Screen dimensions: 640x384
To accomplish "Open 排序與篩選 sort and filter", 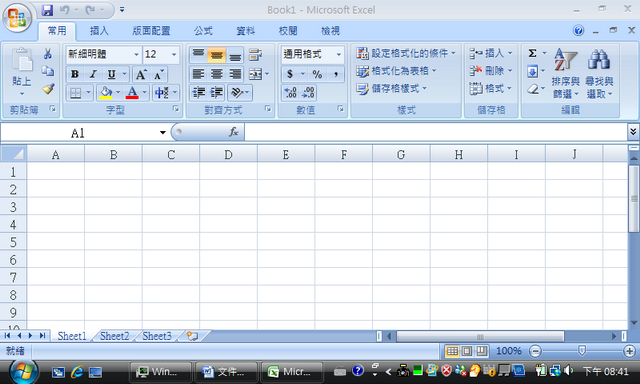I will coord(565,73).
